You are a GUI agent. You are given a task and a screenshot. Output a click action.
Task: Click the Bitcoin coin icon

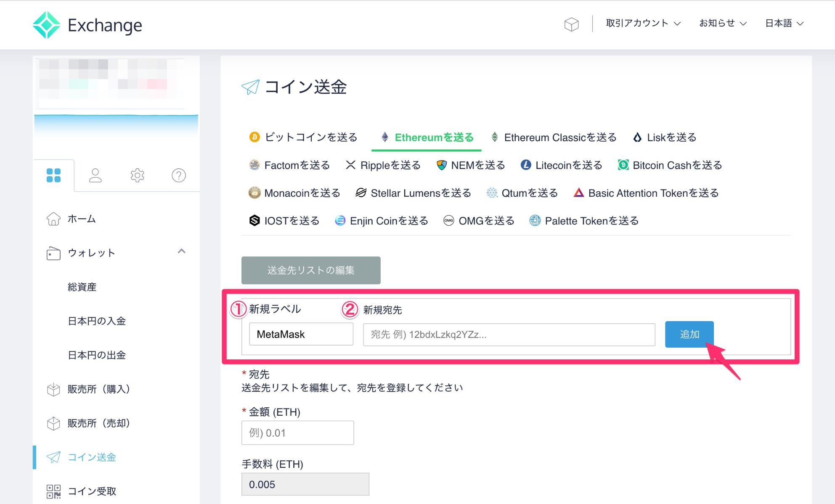[254, 137]
